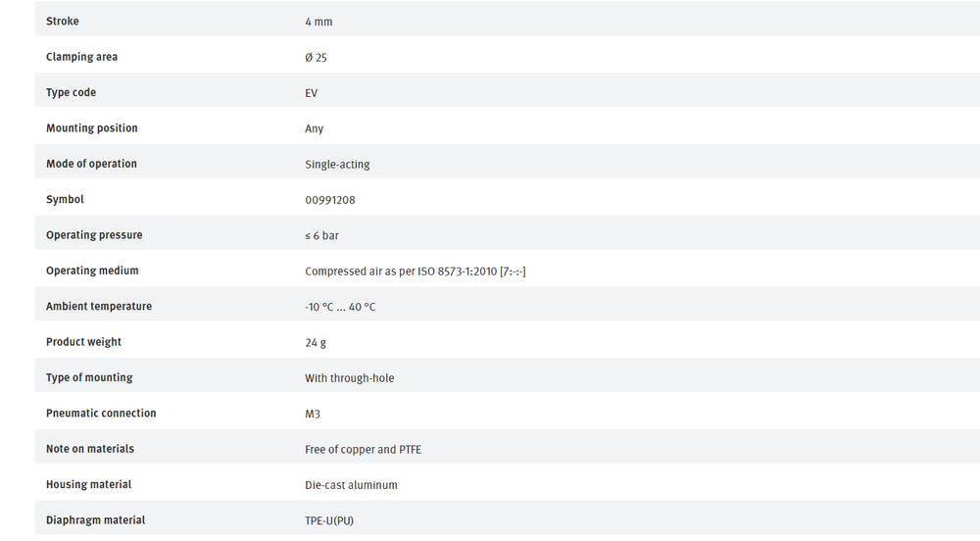The width and height of the screenshot is (980, 541).
Task: Click the Type code label
Action: [71, 92]
